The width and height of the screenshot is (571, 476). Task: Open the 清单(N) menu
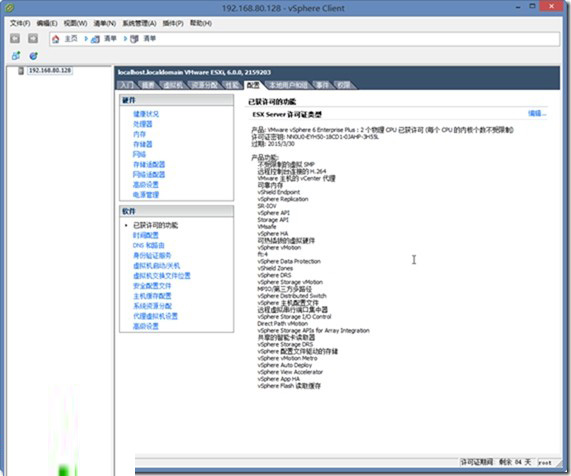105,23
